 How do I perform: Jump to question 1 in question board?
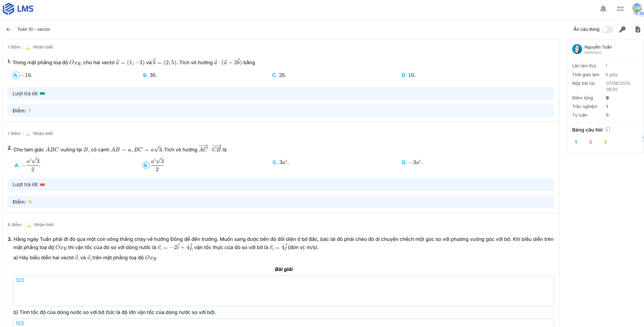pos(576,142)
